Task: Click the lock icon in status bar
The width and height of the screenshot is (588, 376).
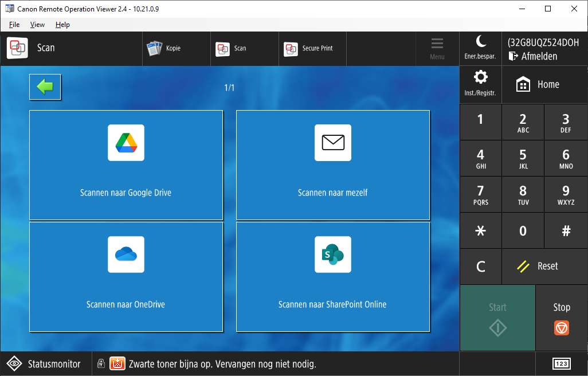Action: point(101,363)
